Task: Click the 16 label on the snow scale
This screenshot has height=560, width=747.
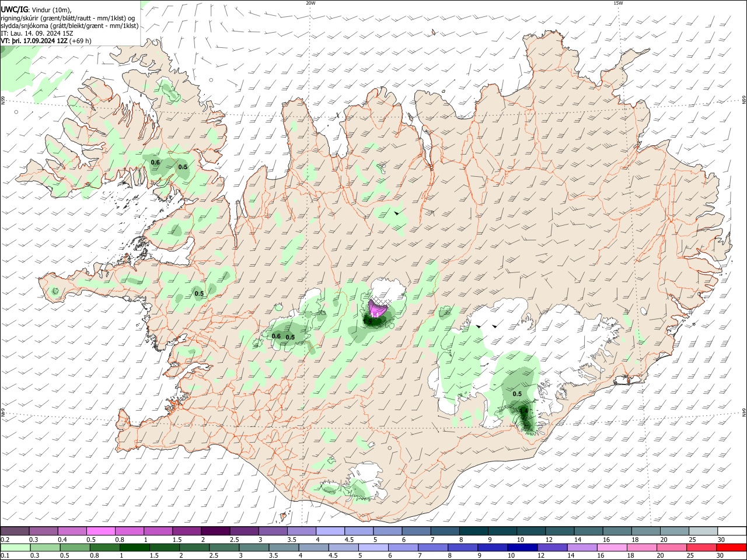Action: coord(606,540)
